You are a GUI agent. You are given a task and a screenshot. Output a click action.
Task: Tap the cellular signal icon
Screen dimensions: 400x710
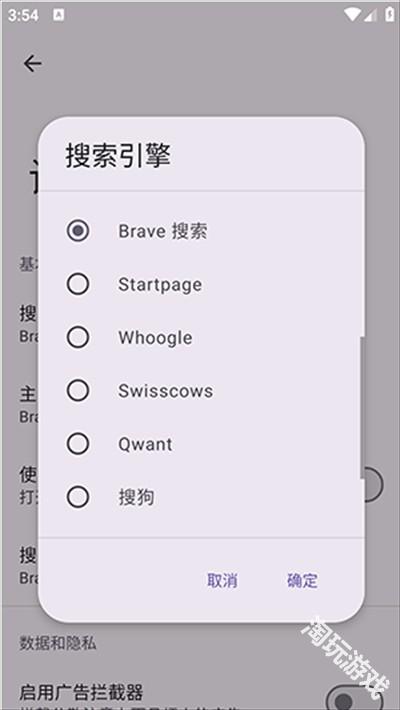coord(370,15)
